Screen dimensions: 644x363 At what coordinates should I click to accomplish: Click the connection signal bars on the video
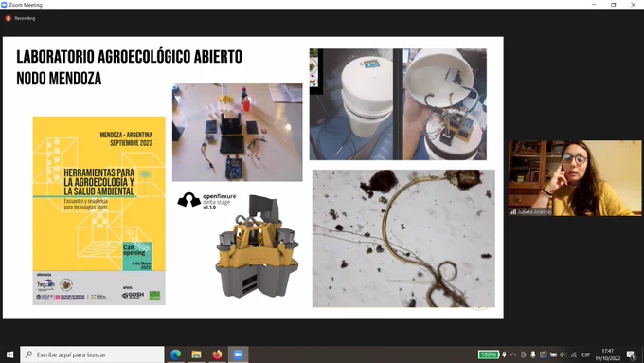[512, 212]
